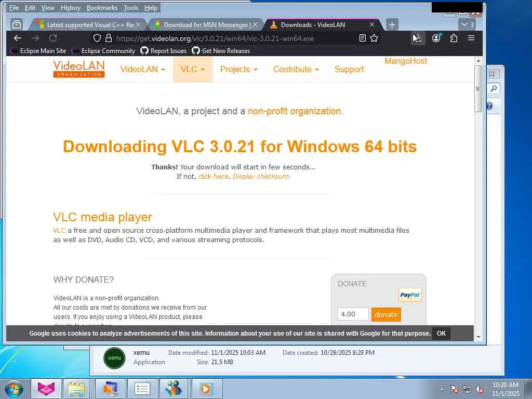Open the checklist taskbar application
532x399 pixels.
[142, 389]
